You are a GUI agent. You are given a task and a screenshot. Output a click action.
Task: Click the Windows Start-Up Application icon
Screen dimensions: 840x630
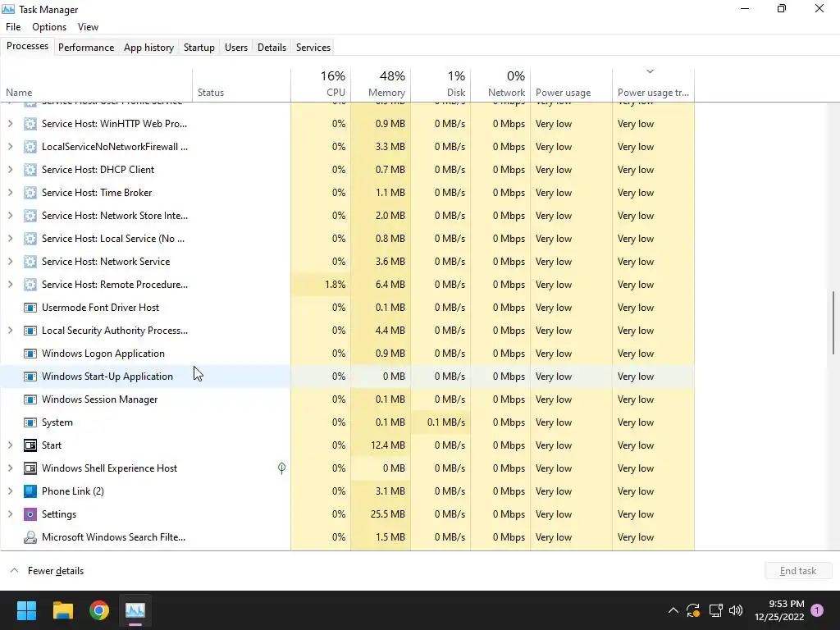coord(30,377)
